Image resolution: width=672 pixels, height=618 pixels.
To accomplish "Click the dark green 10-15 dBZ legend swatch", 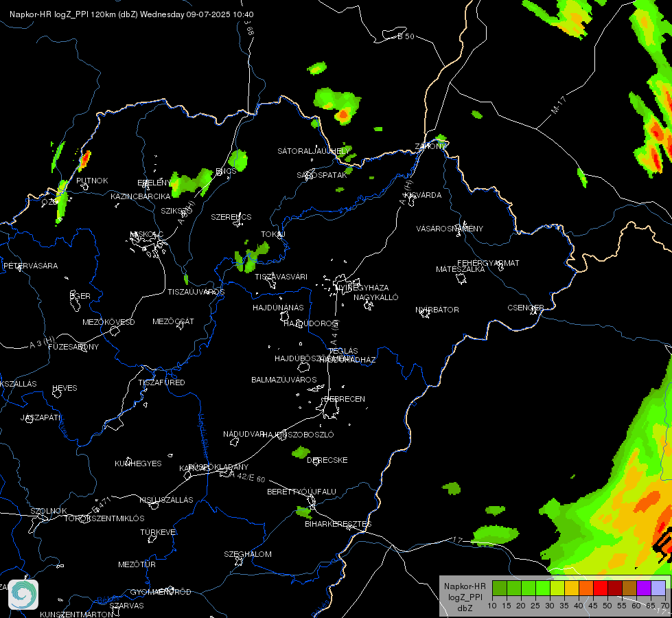I will click(x=499, y=588).
